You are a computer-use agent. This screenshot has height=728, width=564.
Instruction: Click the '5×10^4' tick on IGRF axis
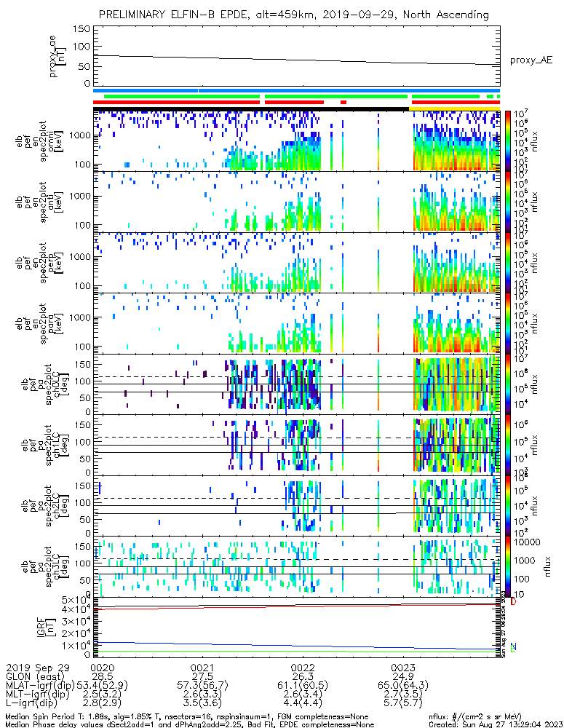tap(75, 599)
